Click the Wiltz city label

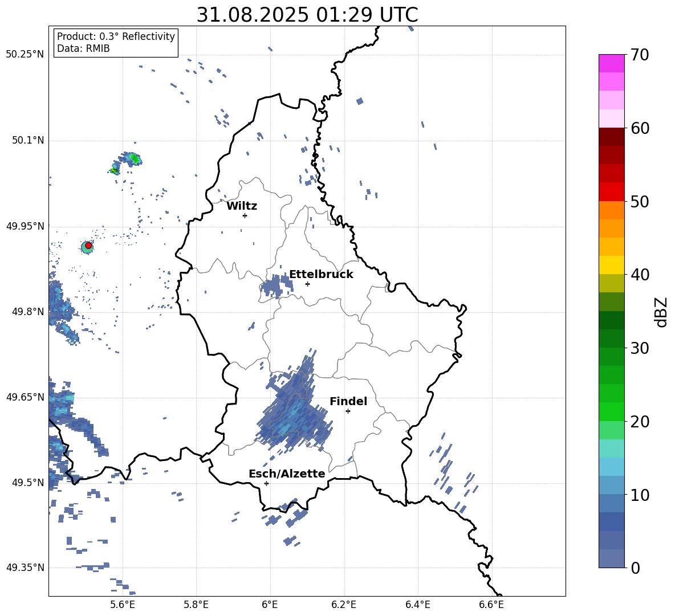(242, 206)
